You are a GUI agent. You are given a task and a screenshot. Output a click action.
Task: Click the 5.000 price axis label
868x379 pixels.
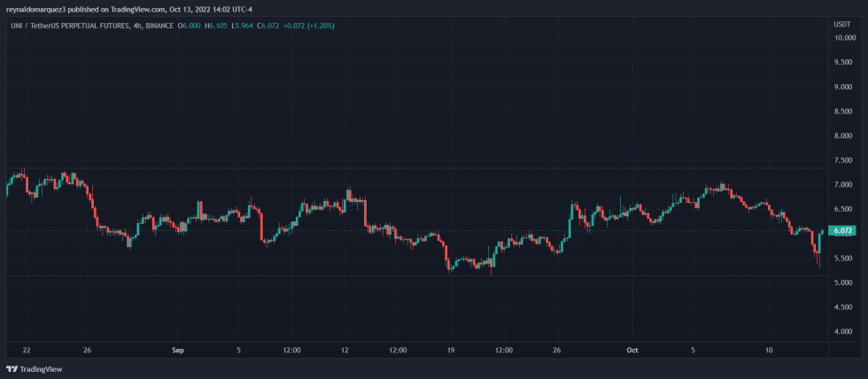pyautogui.click(x=844, y=282)
